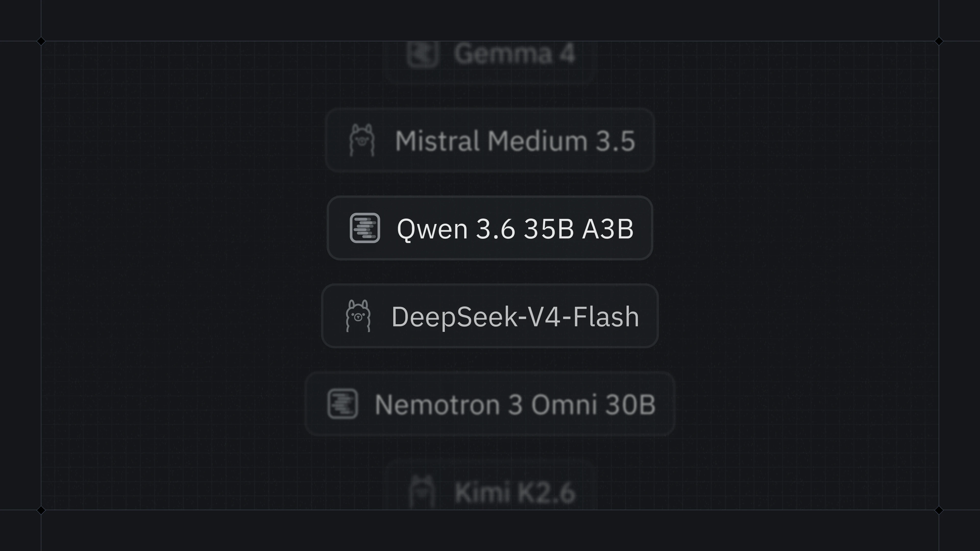Select the Nemotron 3 Omni 30B label
Viewport: 980px width, 551px height.
pos(515,404)
